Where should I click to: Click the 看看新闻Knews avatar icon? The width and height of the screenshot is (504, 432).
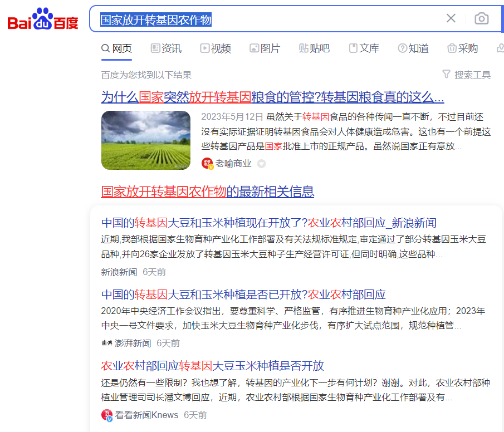(107, 415)
